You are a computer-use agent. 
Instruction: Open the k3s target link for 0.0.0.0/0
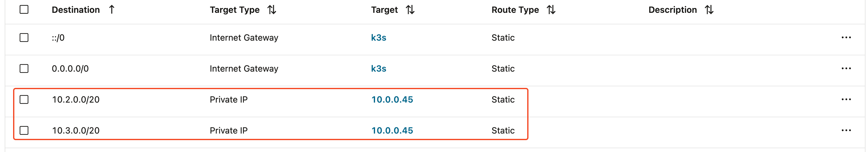click(379, 68)
